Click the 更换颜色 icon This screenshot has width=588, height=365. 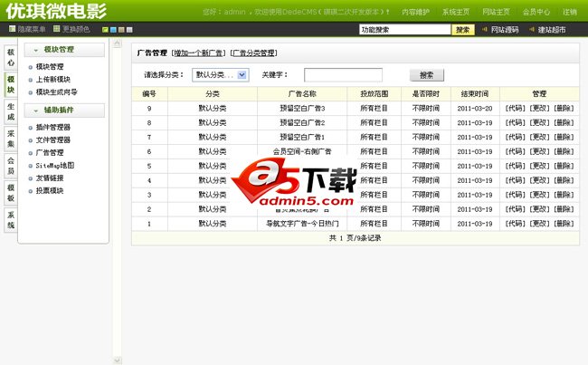coord(57,29)
